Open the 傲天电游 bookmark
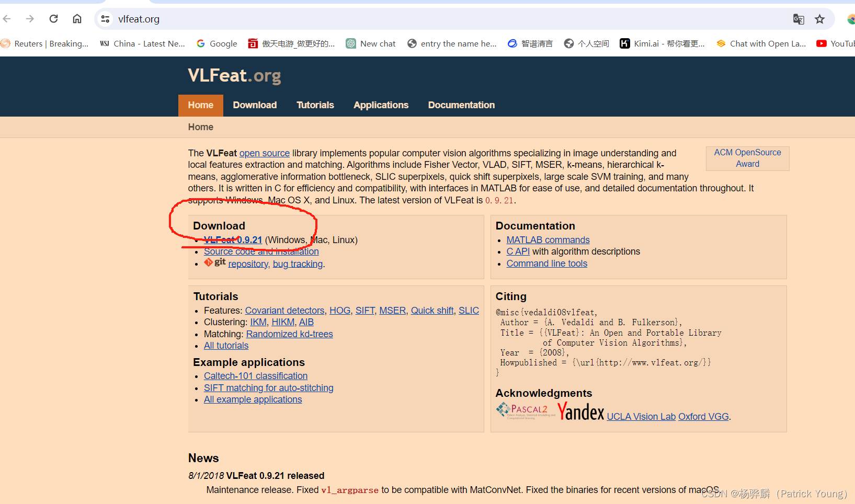 [x=291, y=43]
